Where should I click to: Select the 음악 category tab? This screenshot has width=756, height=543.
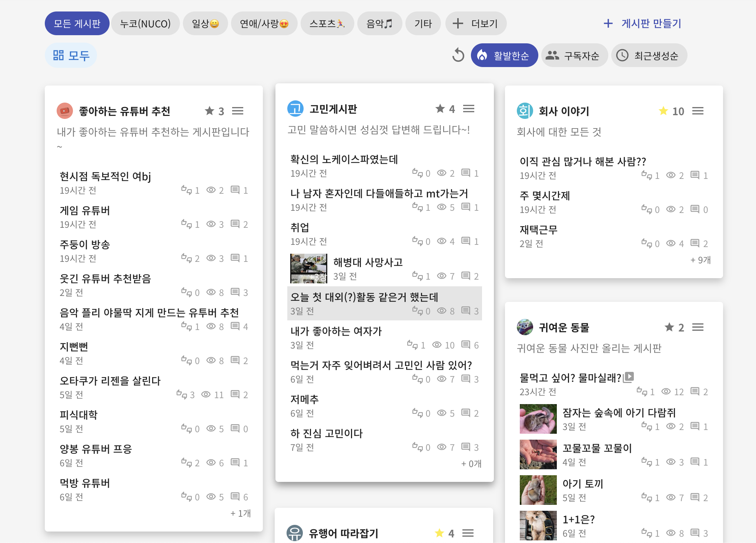(379, 24)
